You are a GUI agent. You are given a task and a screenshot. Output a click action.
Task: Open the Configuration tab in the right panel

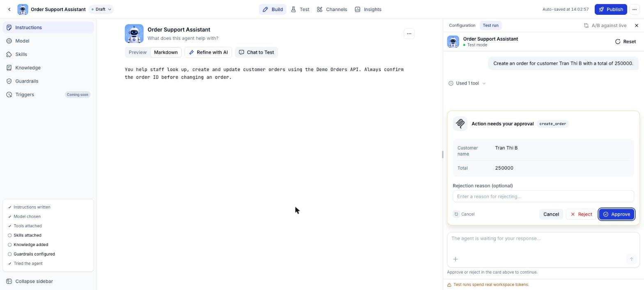(x=462, y=25)
